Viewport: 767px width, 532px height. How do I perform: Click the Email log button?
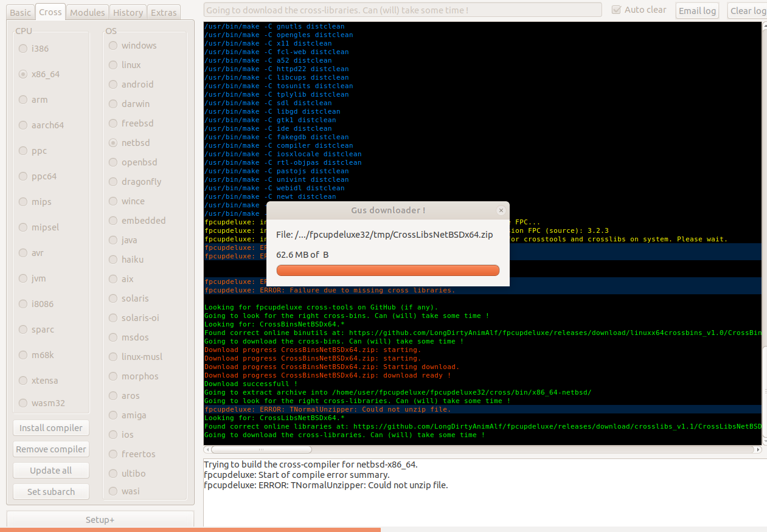coord(697,10)
